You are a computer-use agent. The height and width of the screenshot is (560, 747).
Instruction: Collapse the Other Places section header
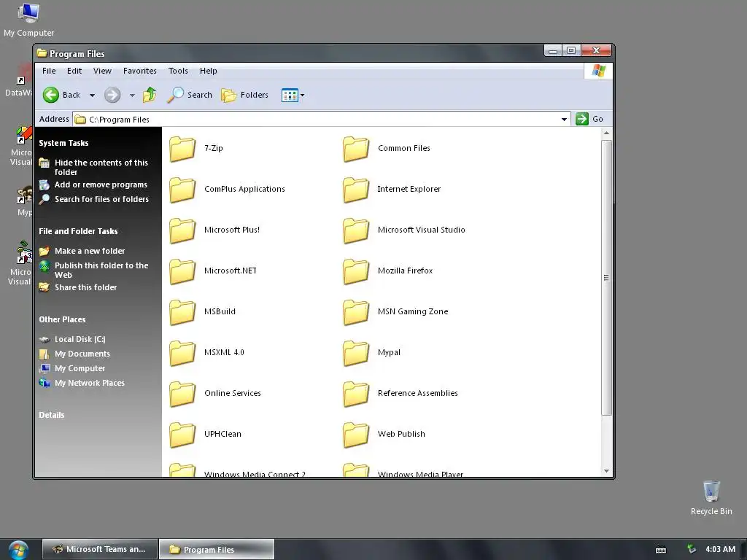(63, 319)
